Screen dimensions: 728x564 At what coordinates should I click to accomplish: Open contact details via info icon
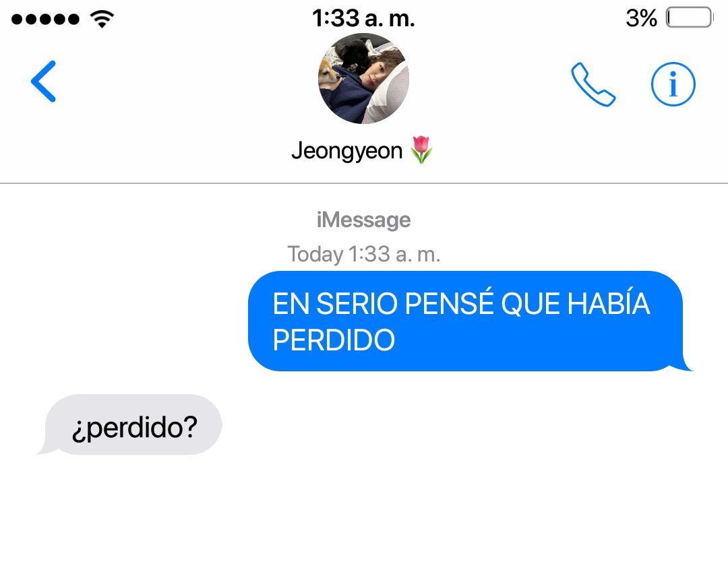pyautogui.click(x=673, y=84)
